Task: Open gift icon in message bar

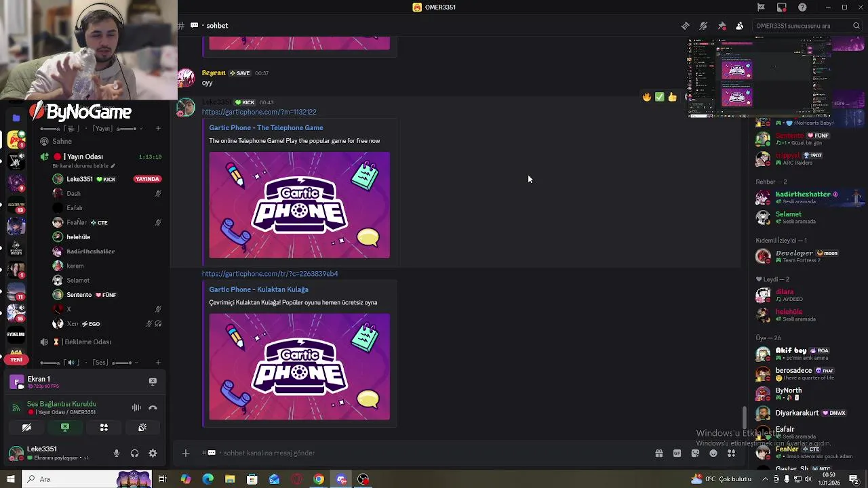Action: (x=658, y=453)
